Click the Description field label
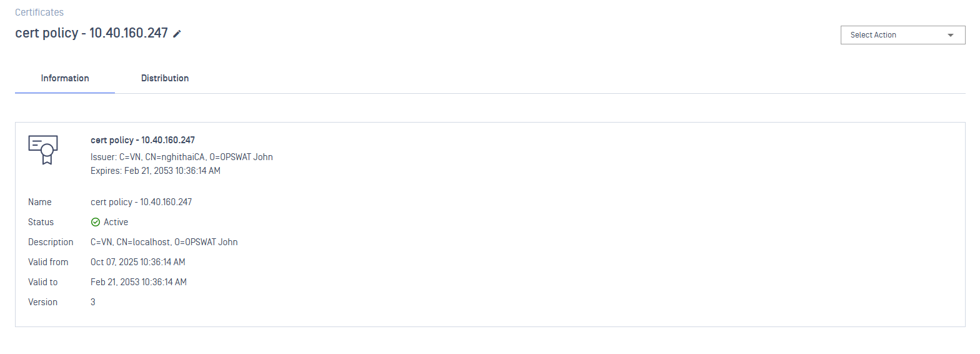 pyautogui.click(x=51, y=242)
